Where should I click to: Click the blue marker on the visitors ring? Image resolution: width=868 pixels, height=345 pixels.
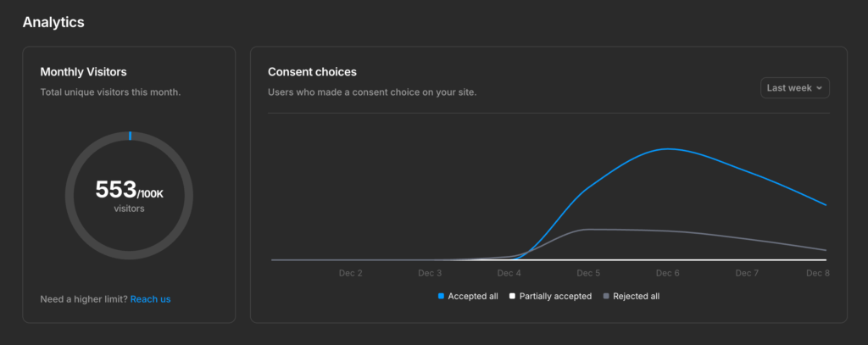coord(130,136)
